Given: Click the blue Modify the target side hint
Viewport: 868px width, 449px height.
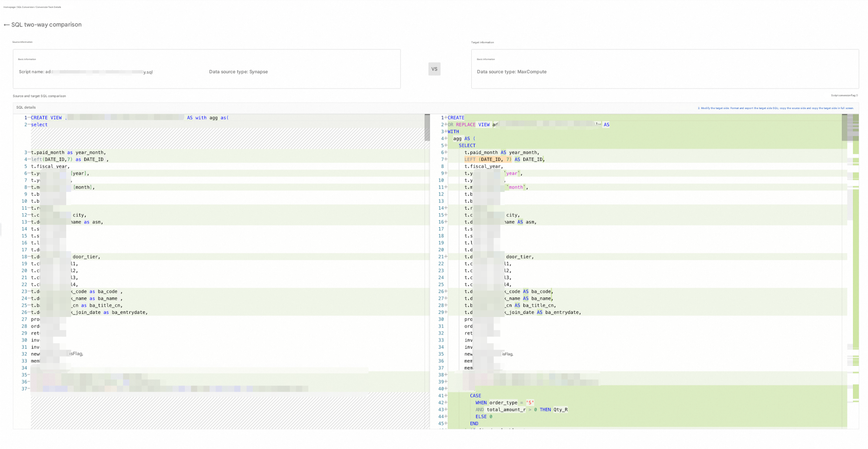Looking at the screenshot, I should [775, 108].
